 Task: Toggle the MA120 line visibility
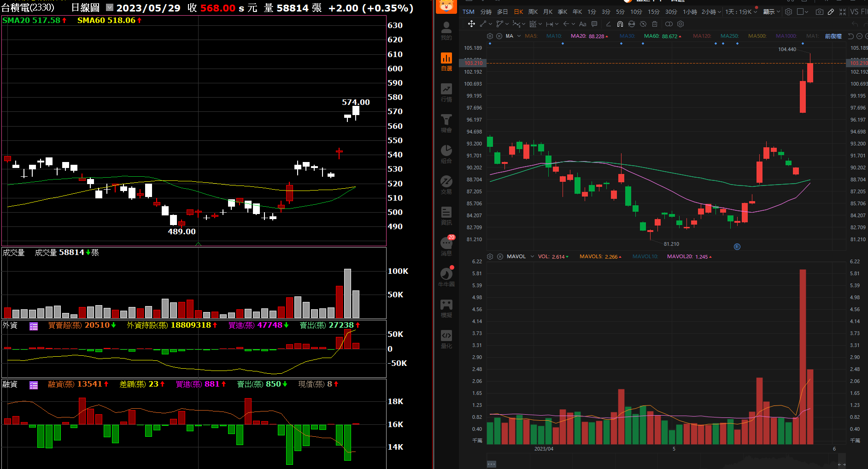702,36
